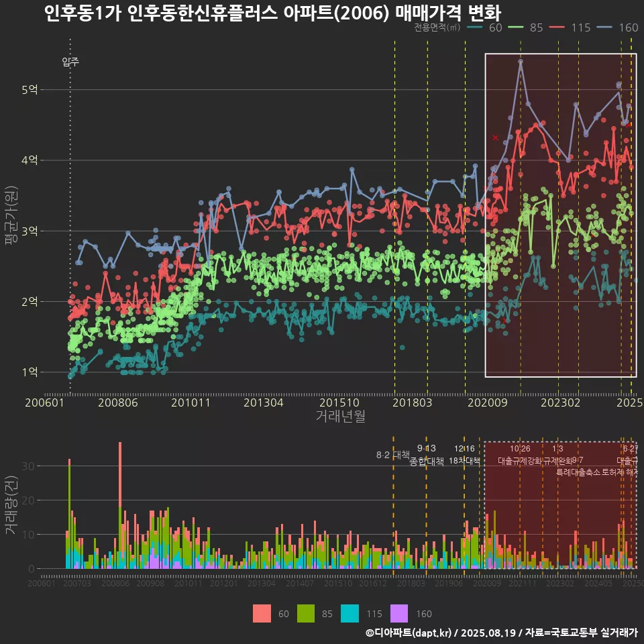644x644 pixels.
Task: Click the '200908' volume chart x-axis label
Action: 150,583
